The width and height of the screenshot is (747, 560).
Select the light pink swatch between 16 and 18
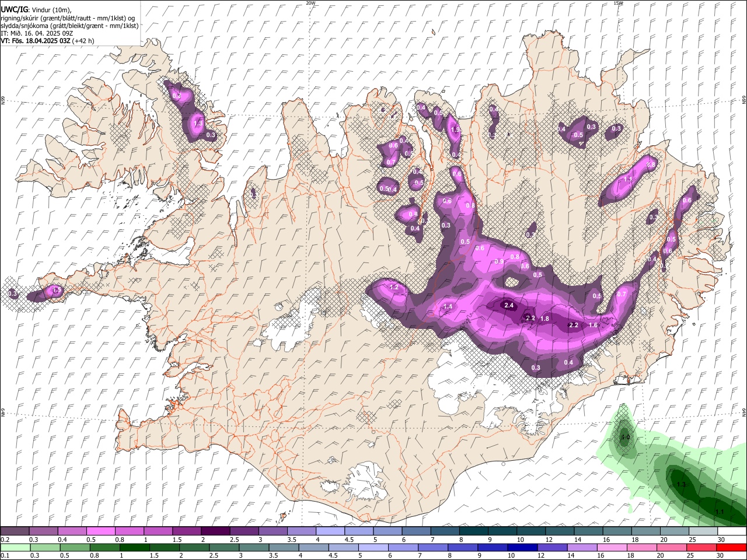point(611,547)
